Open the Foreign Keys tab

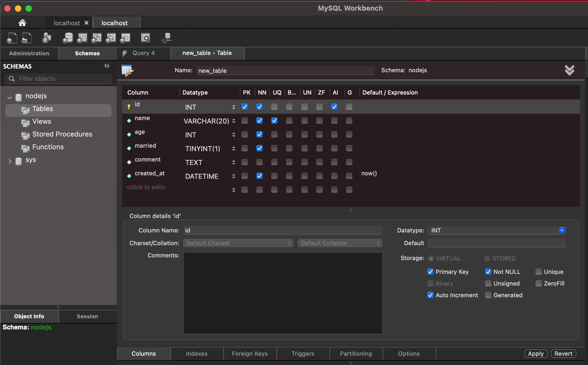(250, 354)
